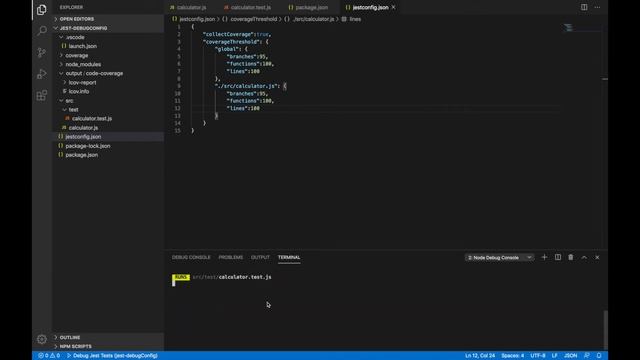Click the terminal vertical scrollbar
640x360 pixels.
coord(605,329)
